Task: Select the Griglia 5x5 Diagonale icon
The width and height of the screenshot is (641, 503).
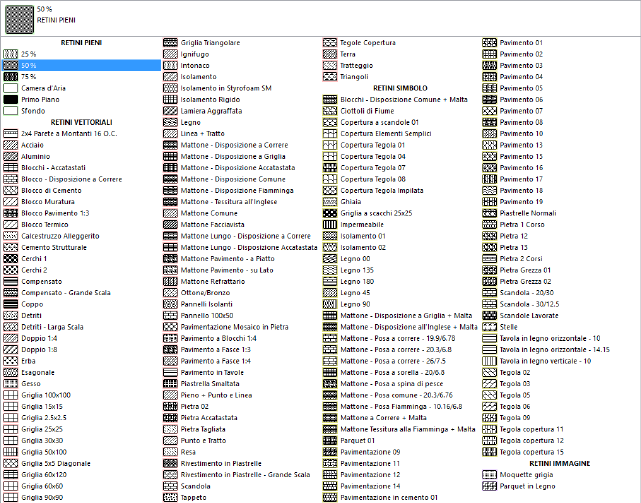Action: point(11,463)
